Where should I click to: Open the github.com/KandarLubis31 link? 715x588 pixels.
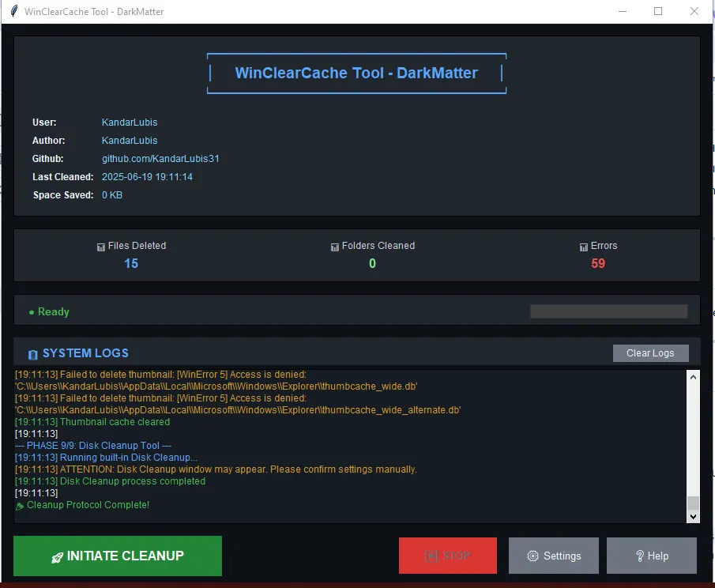[x=160, y=158]
